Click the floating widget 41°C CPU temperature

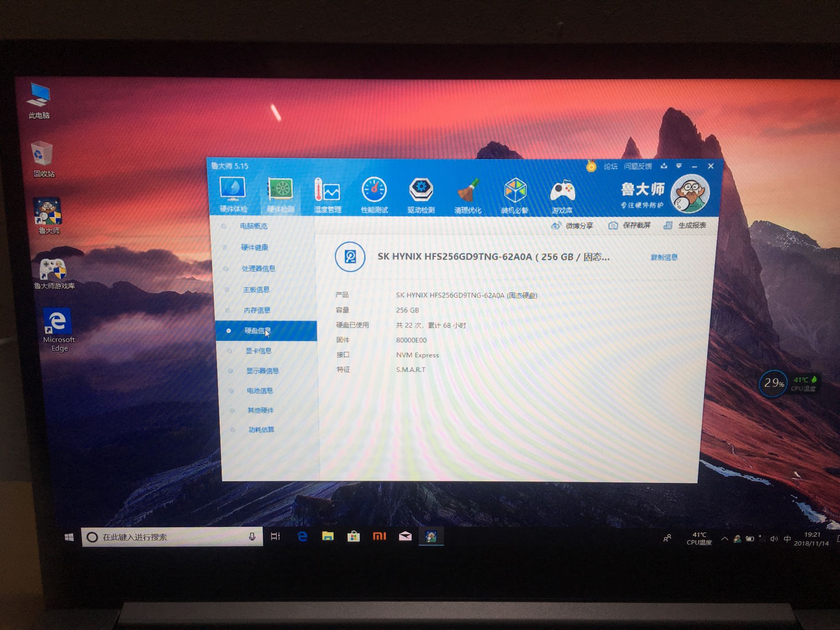[x=803, y=384]
